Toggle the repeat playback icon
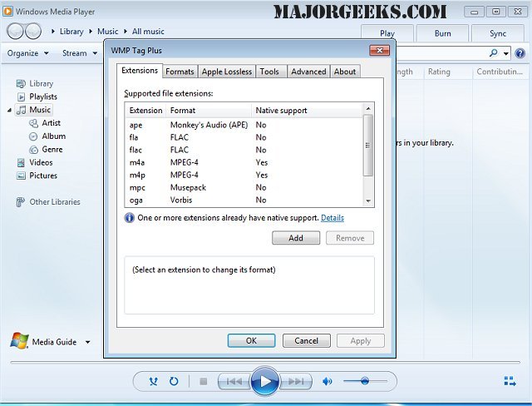 [174, 381]
